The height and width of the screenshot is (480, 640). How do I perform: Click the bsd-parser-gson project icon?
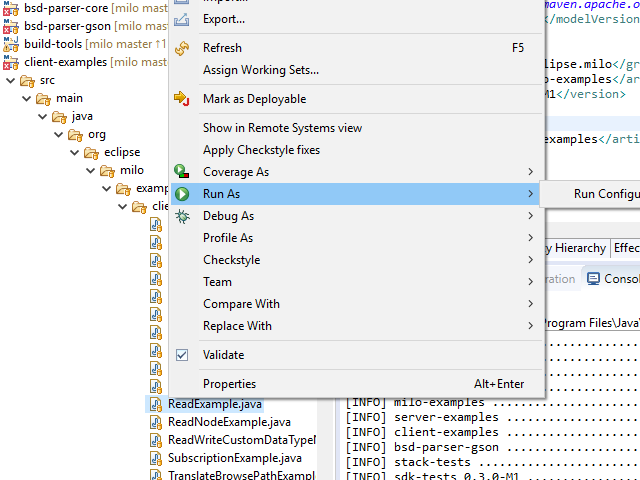point(11,26)
